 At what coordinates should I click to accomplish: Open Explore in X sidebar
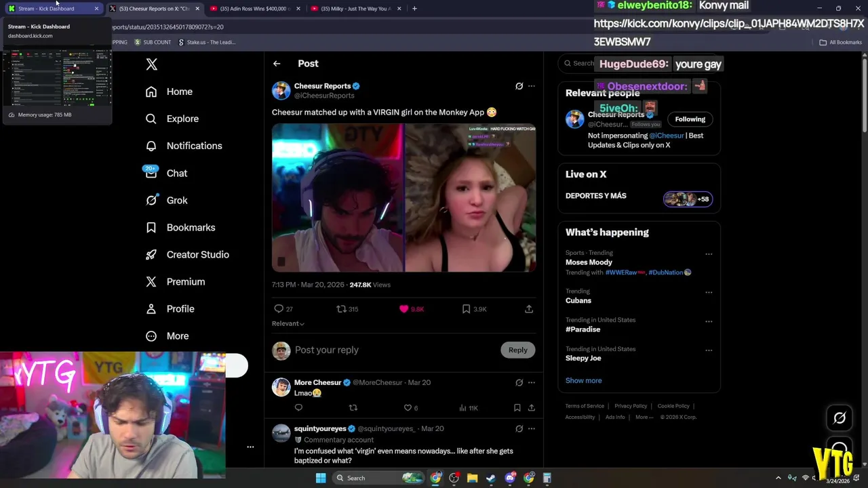(172, 119)
